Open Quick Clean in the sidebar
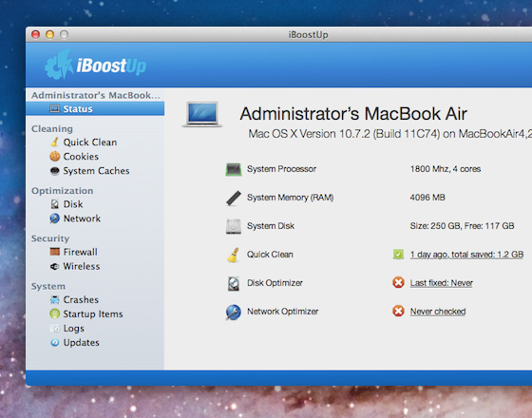 [90, 142]
